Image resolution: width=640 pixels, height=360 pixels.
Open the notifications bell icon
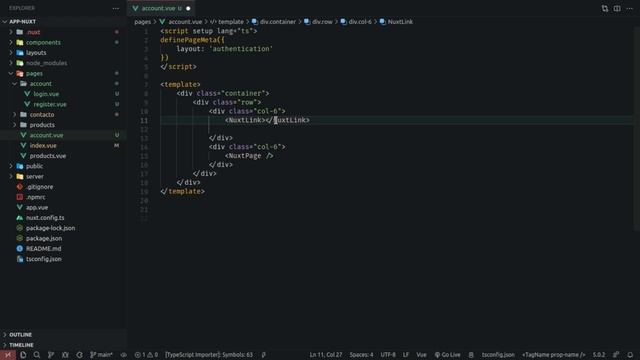[x=630, y=355]
